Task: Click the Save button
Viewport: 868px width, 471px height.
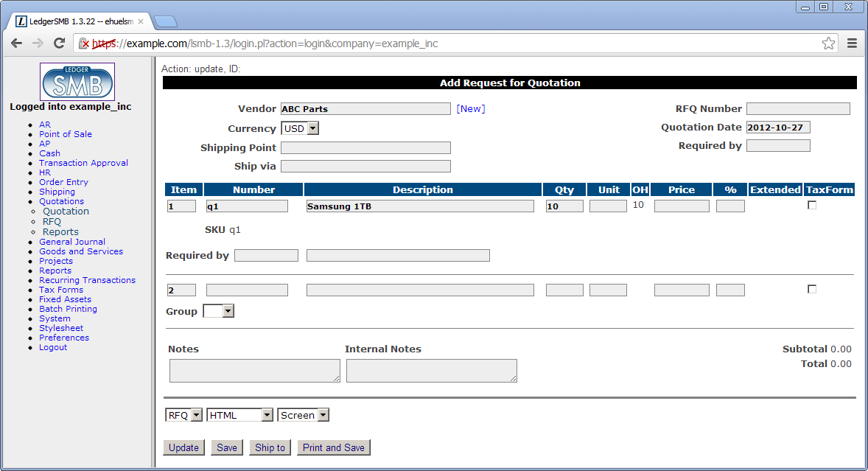Action: [226, 447]
